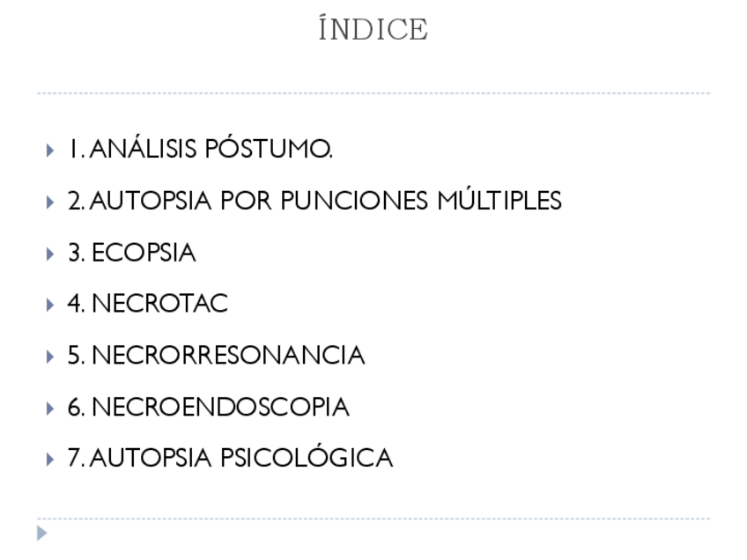Click the word MÚLTIPLES in item 2
This screenshot has height=560, width=747.
pyautogui.click(x=499, y=202)
